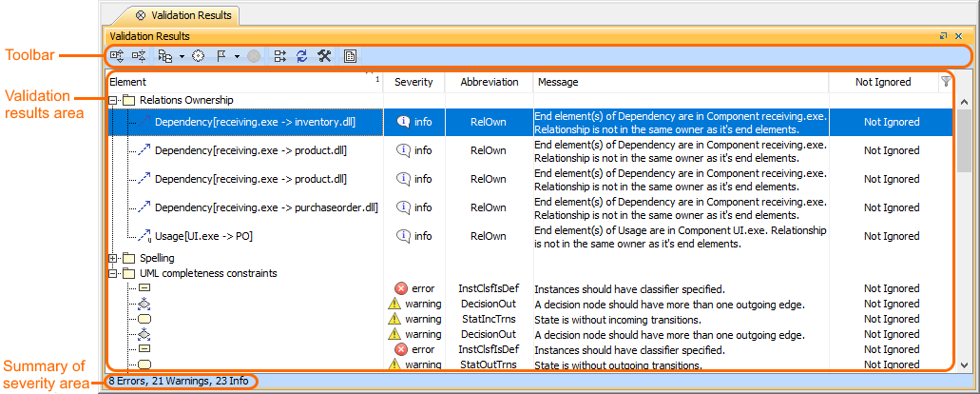Click the state element icon in the StatOutTrns row
Screen dimensions: 980x394
coord(144,364)
